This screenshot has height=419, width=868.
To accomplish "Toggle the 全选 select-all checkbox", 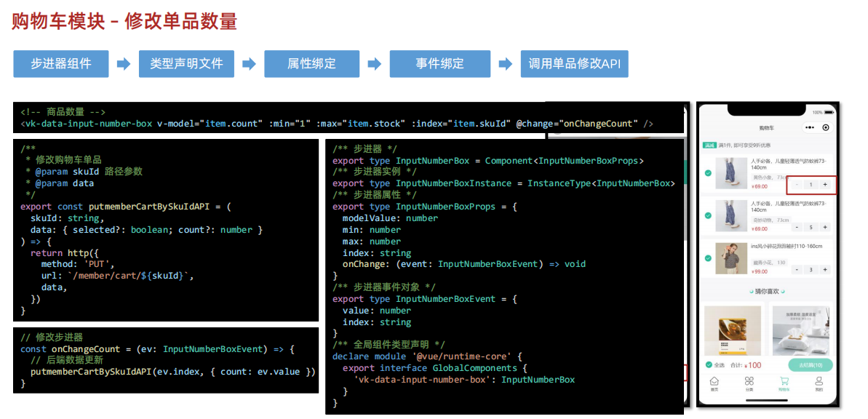I will coord(709,364).
